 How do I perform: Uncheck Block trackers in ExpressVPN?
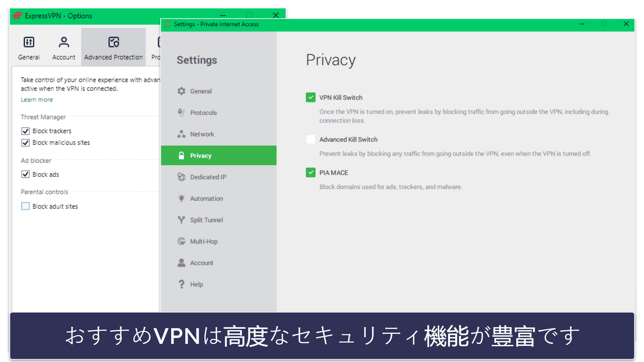coord(26,131)
